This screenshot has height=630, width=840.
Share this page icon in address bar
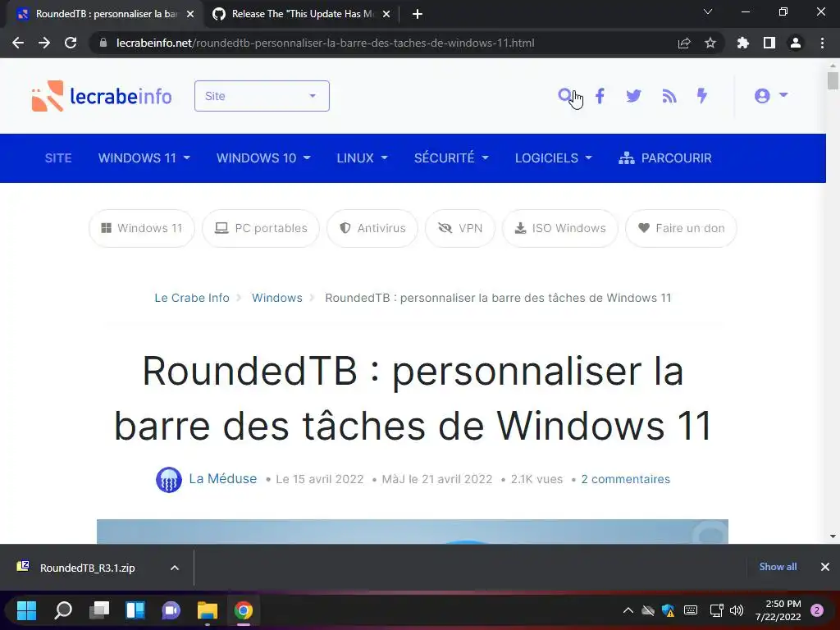pos(684,43)
